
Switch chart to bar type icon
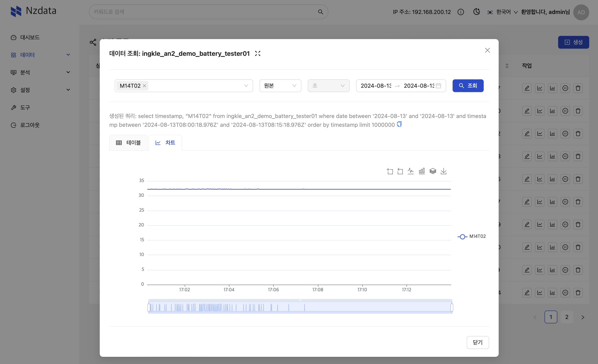[x=422, y=171]
